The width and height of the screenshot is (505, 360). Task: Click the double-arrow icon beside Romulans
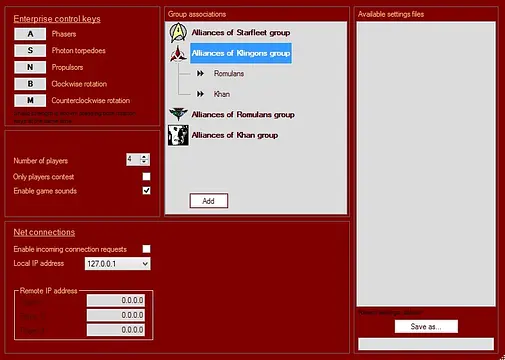(200, 73)
